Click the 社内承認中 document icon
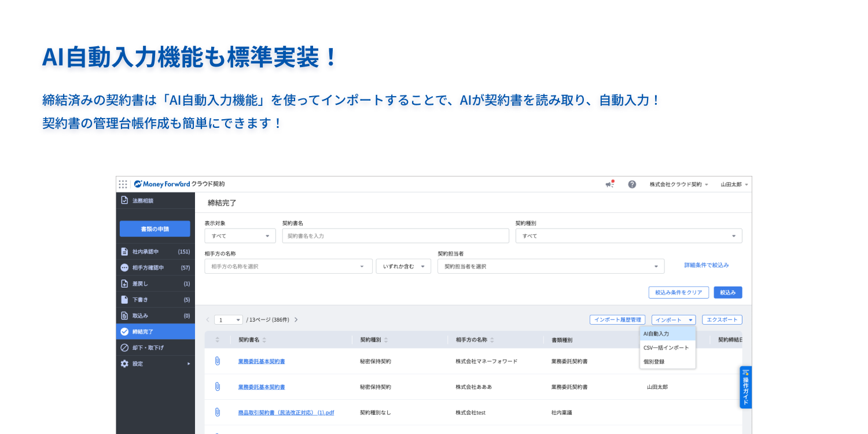Screen dimensions: 868x434 124,252
